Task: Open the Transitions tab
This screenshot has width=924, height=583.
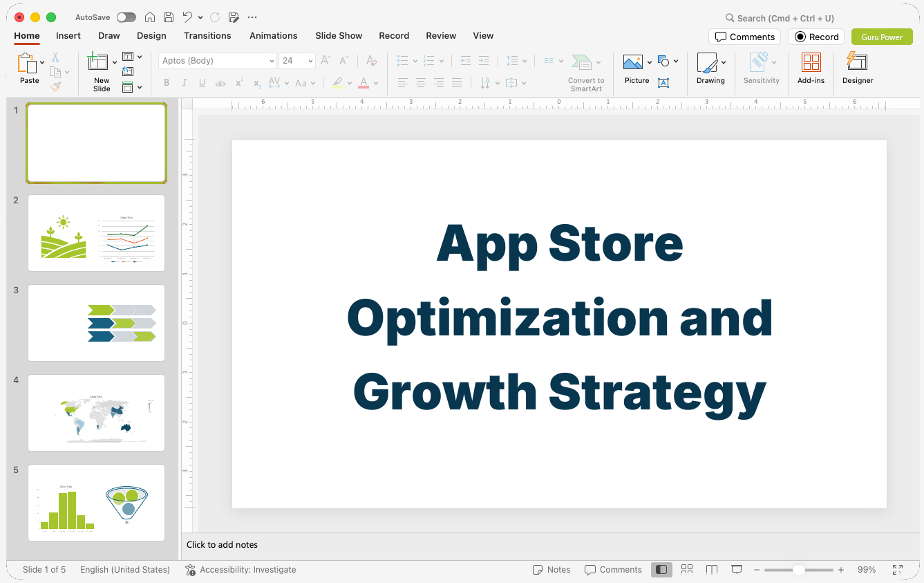Action: pos(207,36)
